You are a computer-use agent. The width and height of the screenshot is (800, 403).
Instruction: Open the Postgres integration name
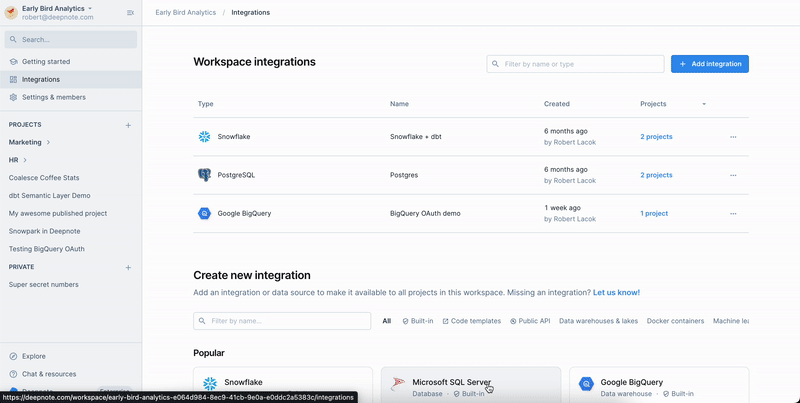404,175
